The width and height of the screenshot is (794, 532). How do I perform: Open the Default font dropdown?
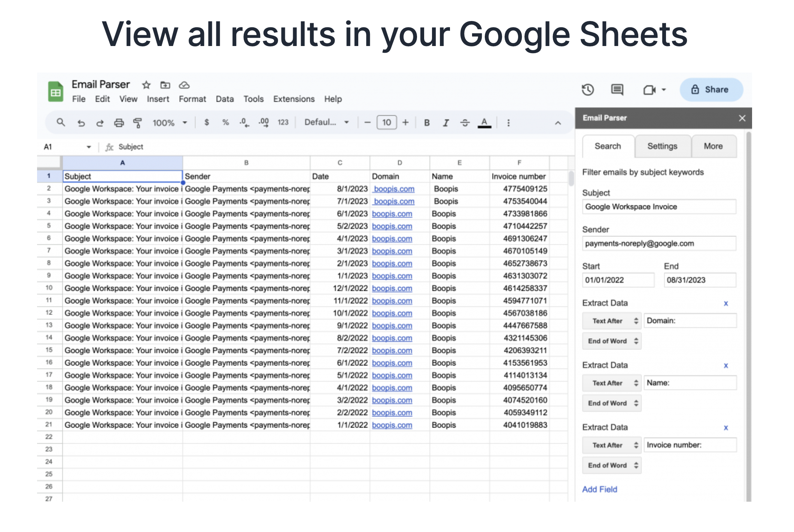326,122
